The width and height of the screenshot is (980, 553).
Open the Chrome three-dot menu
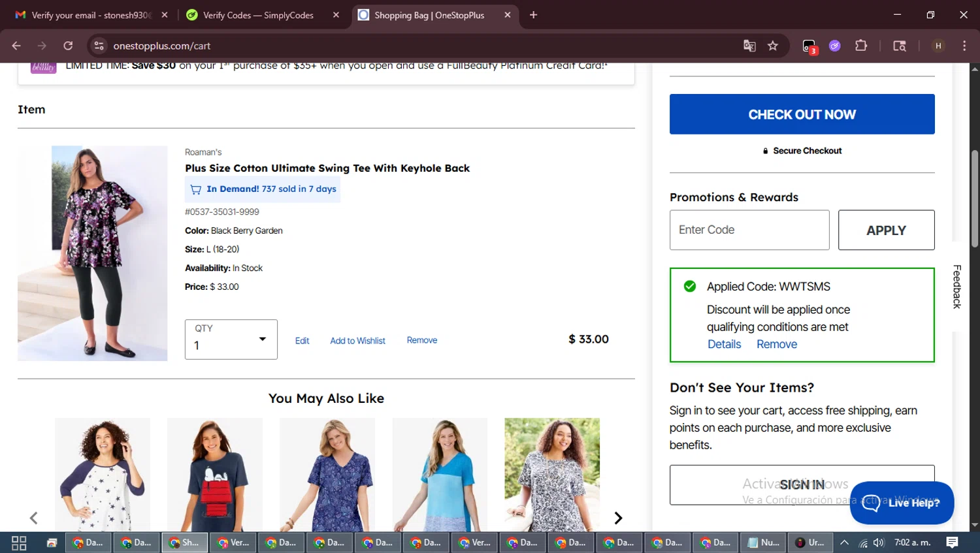964,46
